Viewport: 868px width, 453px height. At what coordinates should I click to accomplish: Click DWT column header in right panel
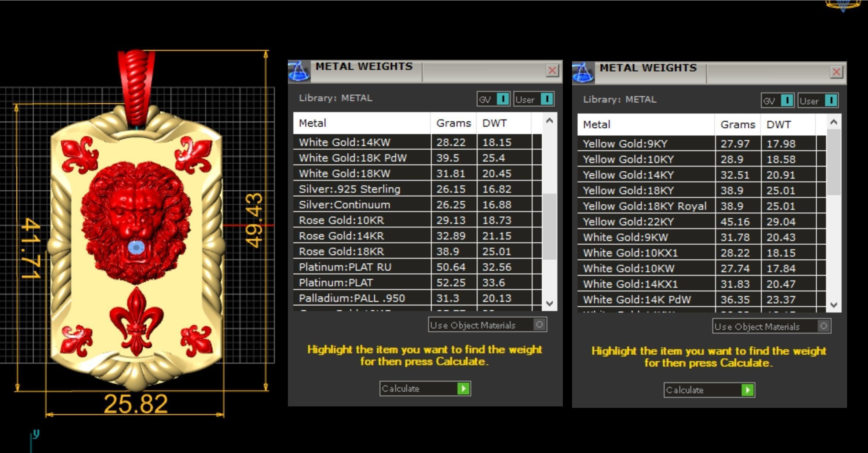coord(779,125)
